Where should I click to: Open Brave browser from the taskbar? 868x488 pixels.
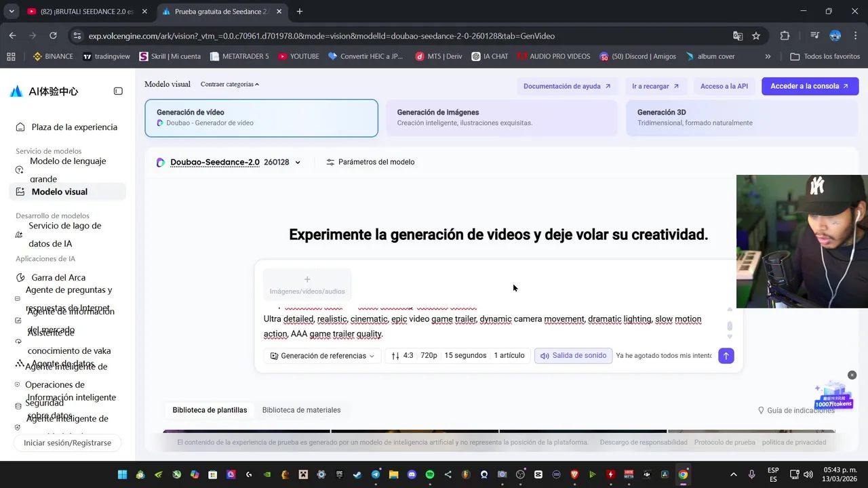[x=574, y=474]
